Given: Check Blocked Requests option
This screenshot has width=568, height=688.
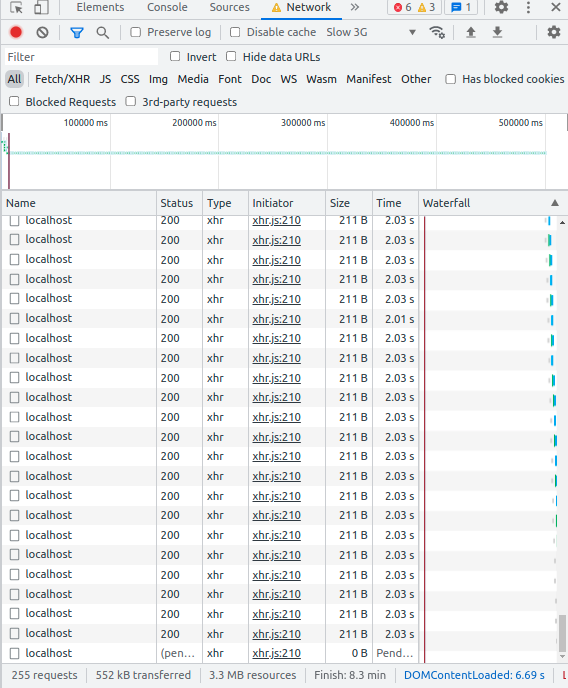Looking at the screenshot, I should pyautogui.click(x=14, y=102).
